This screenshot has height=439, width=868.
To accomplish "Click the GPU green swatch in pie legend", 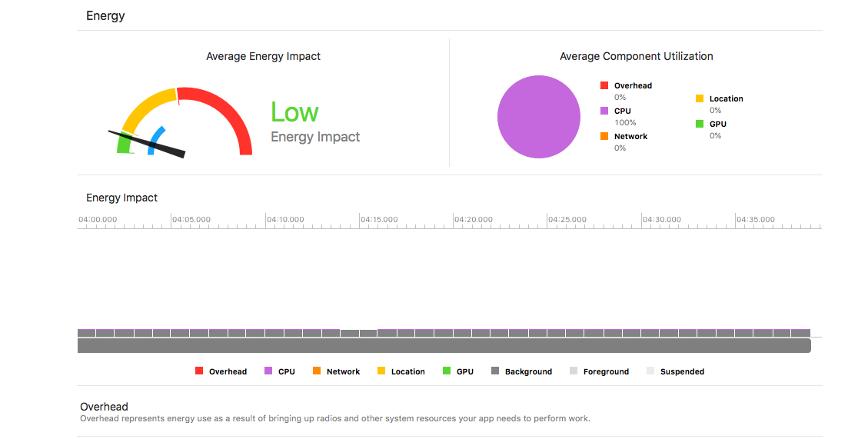I will point(700,124).
